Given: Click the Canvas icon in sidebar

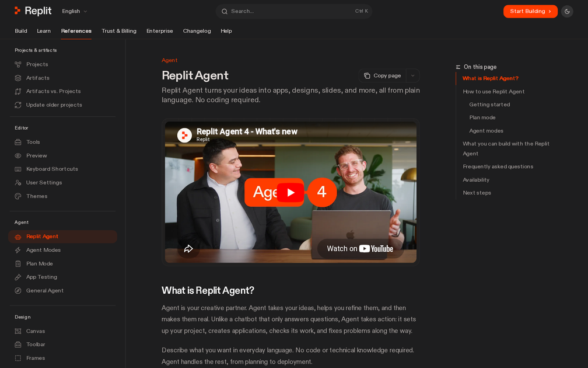Looking at the screenshot, I should pos(17,331).
